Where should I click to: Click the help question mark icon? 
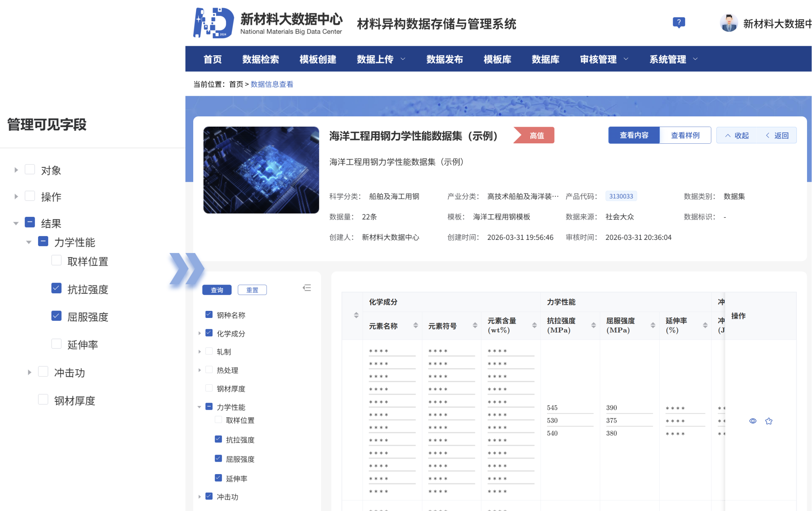(679, 22)
